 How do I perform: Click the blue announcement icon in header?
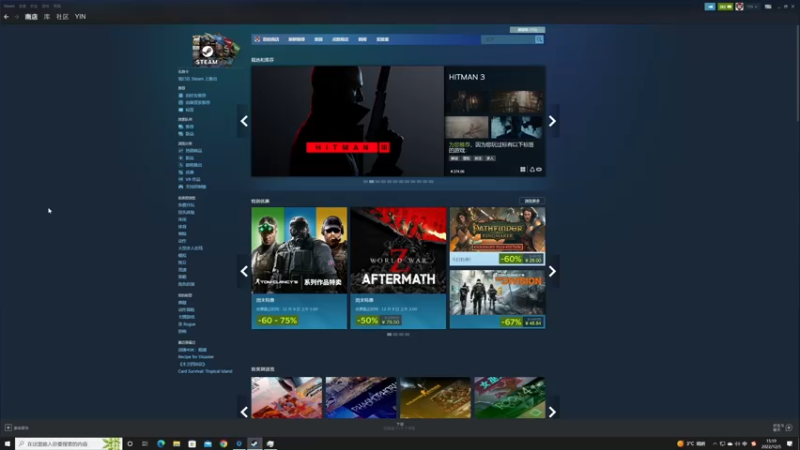(x=710, y=7)
